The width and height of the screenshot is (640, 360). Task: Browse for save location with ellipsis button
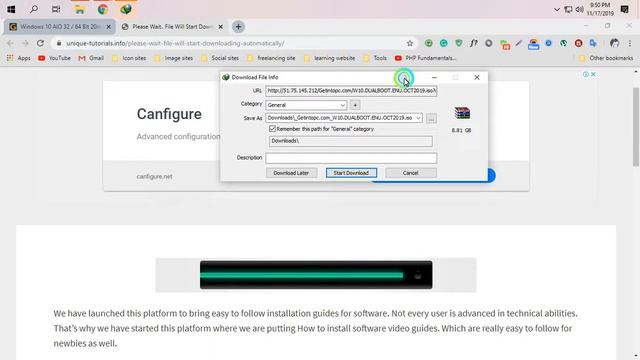pyautogui.click(x=431, y=118)
